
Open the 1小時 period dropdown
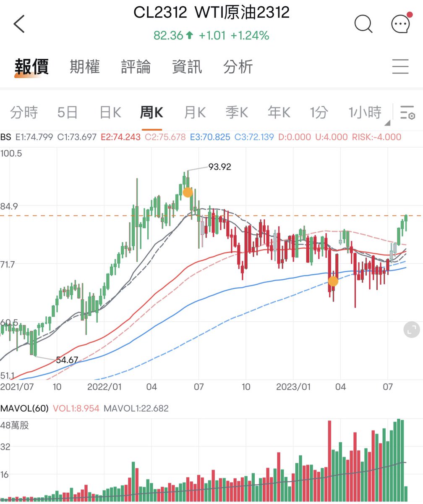pyautogui.click(x=365, y=113)
